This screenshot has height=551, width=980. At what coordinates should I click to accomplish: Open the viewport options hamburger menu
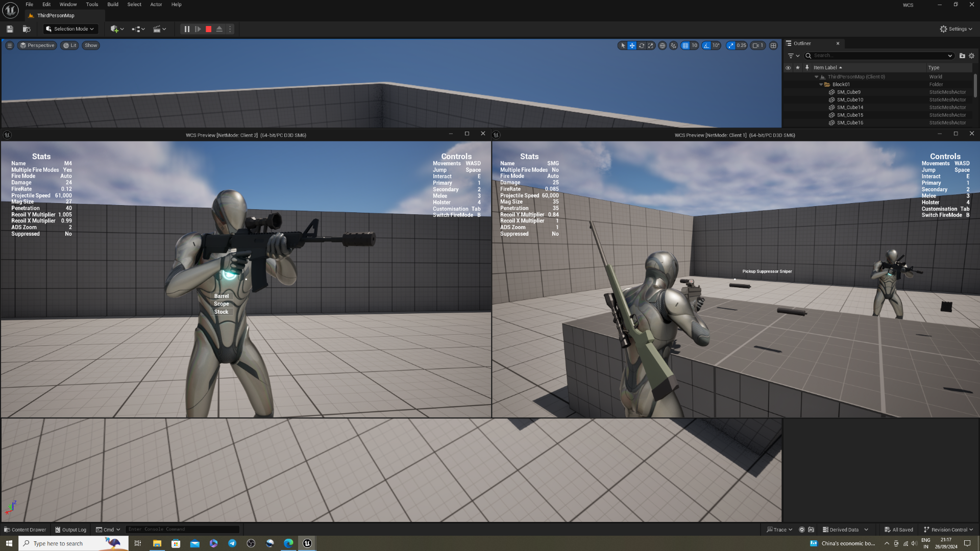point(10,45)
